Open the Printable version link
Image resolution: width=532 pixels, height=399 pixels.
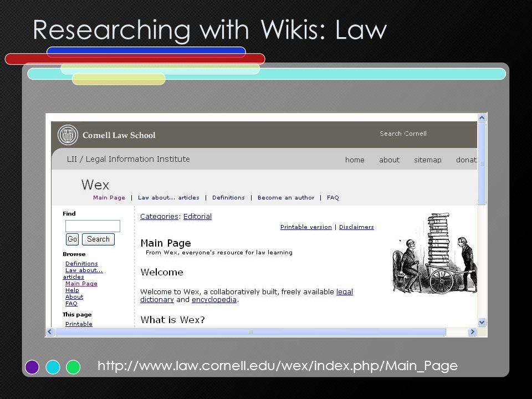coord(306,227)
